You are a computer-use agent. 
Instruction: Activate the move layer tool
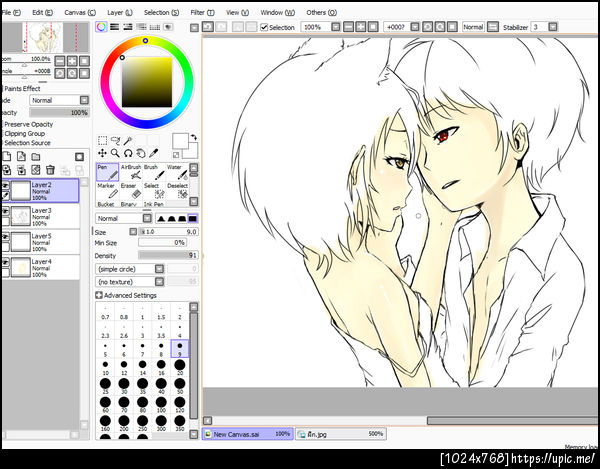(103, 153)
